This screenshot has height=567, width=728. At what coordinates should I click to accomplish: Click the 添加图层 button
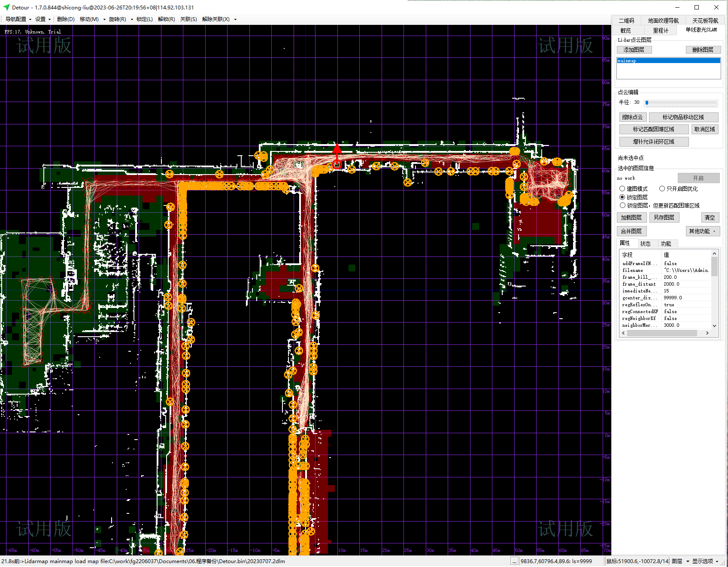coord(634,50)
